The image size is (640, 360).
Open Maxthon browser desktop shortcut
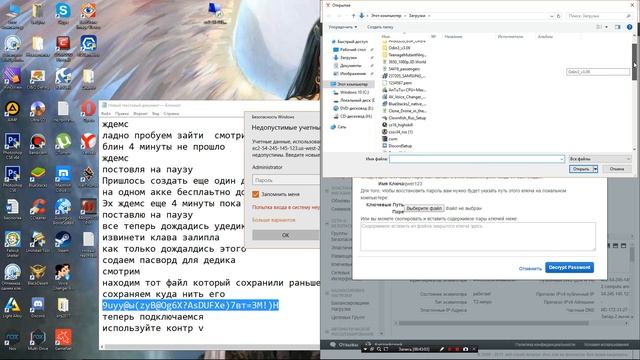[63, 178]
